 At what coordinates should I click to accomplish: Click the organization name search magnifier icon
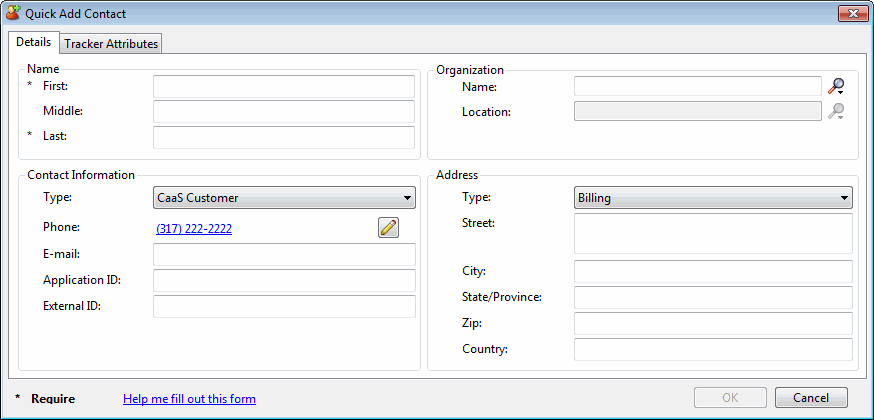pyautogui.click(x=836, y=87)
